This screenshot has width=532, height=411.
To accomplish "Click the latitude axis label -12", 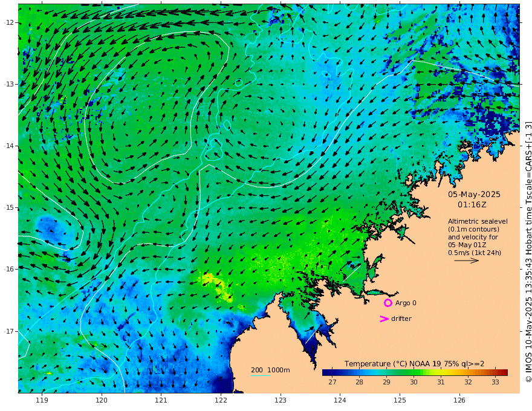I will [x=9, y=23].
